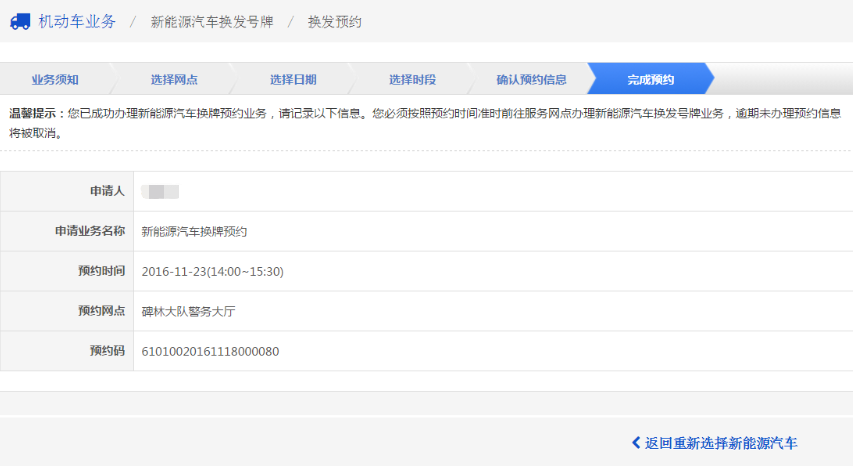Screen dimensions: 853x466
Task: Click the highlighted 完成预约 step
Action: click(x=650, y=79)
